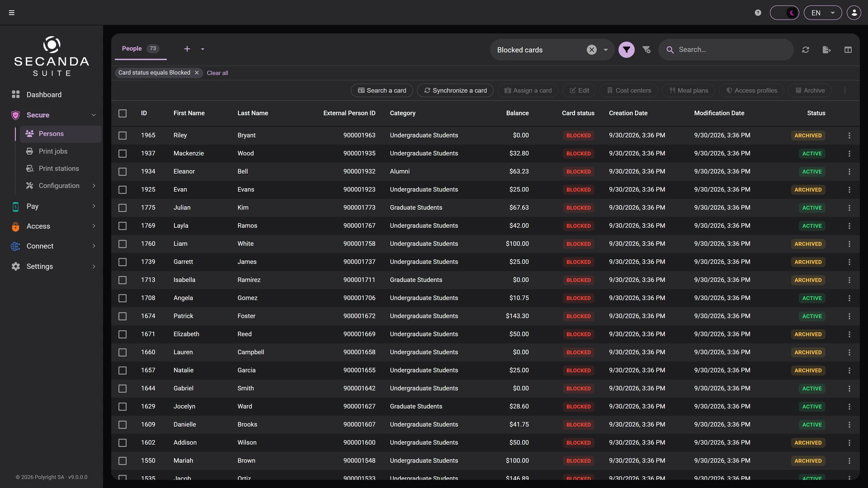Sort by the Balance column header

pyautogui.click(x=517, y=113)
